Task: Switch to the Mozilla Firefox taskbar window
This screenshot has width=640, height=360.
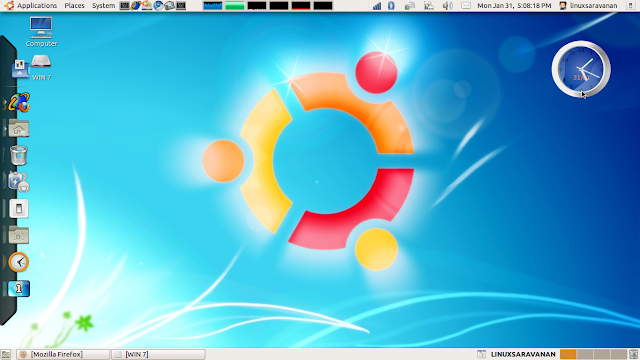Action: pos(63,354)
